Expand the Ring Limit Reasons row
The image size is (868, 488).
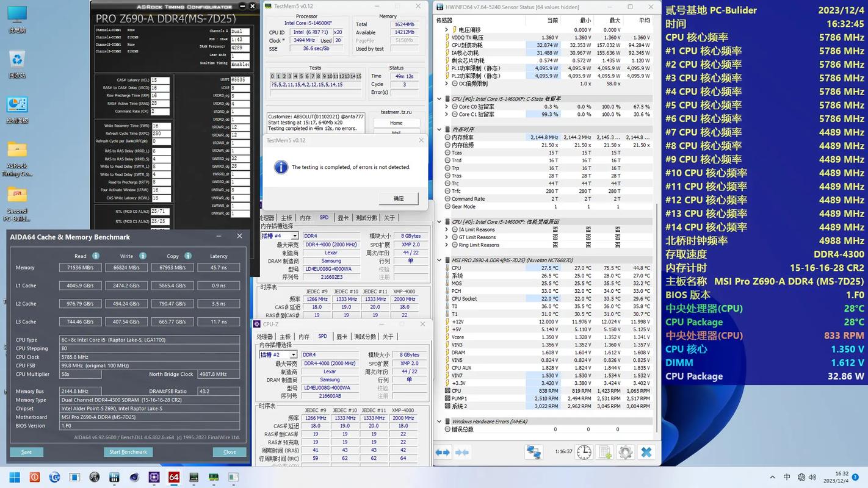pyautogui.click(x=447, y=245)
